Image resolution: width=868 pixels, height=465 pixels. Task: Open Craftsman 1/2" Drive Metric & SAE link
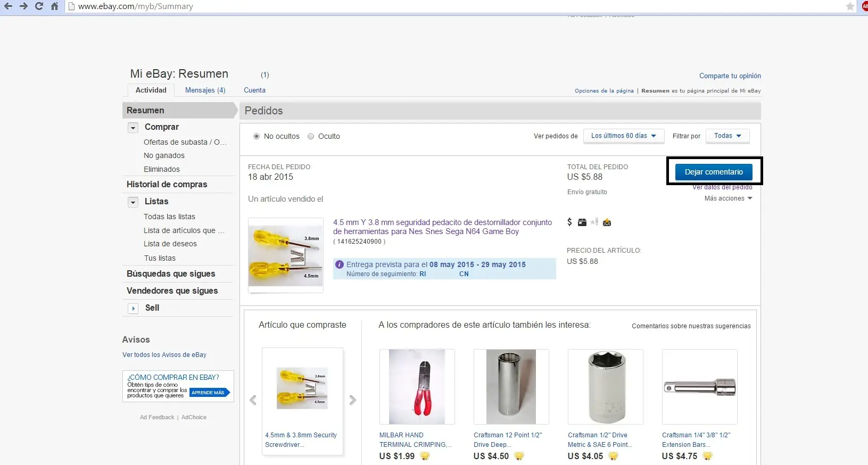point(600,440)
